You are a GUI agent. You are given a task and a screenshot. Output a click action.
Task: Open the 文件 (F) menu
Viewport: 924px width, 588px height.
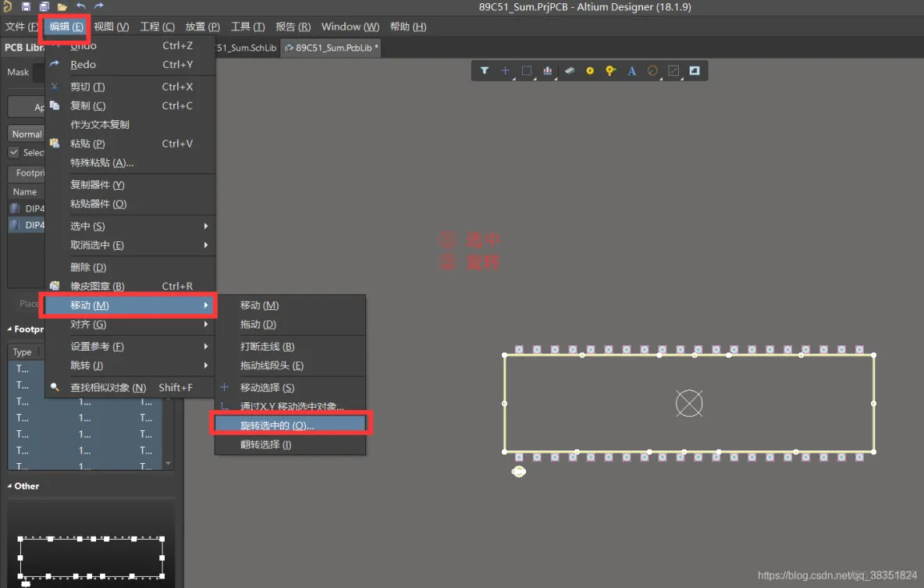(x=21, y=27)
